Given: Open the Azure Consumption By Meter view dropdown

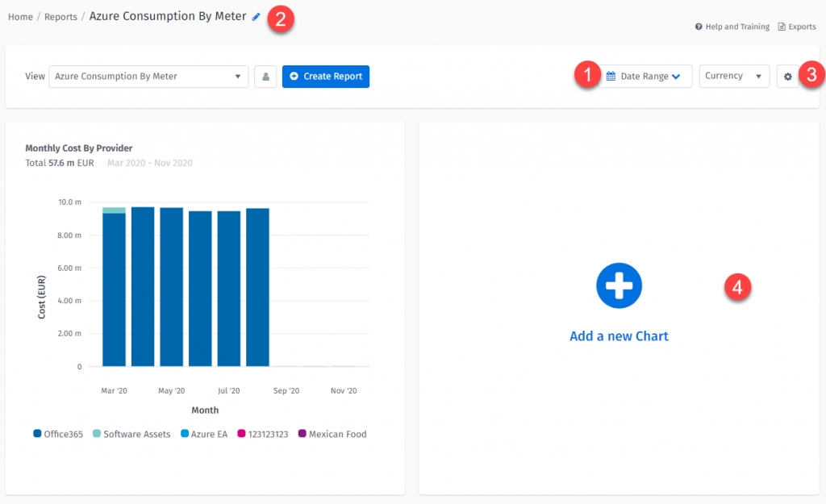Looking at the screenshot, I should tap(148, 77).
